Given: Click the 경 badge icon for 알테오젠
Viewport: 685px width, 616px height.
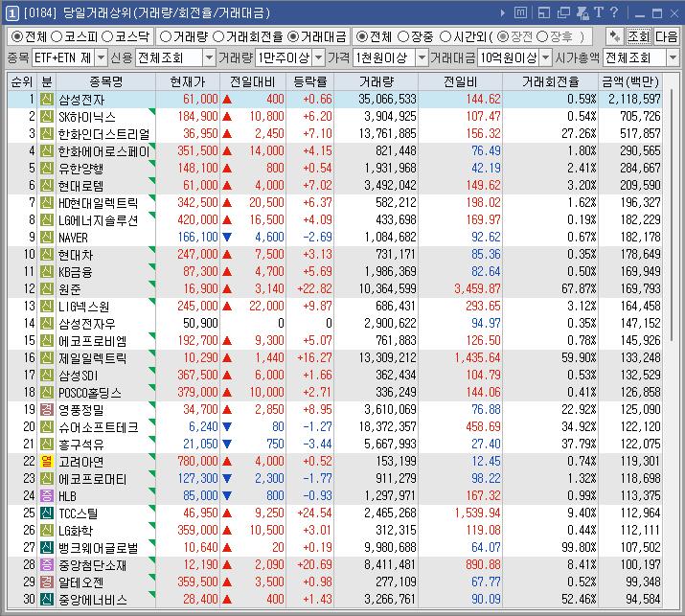Looking at the screenshot, I should [47, 582].
